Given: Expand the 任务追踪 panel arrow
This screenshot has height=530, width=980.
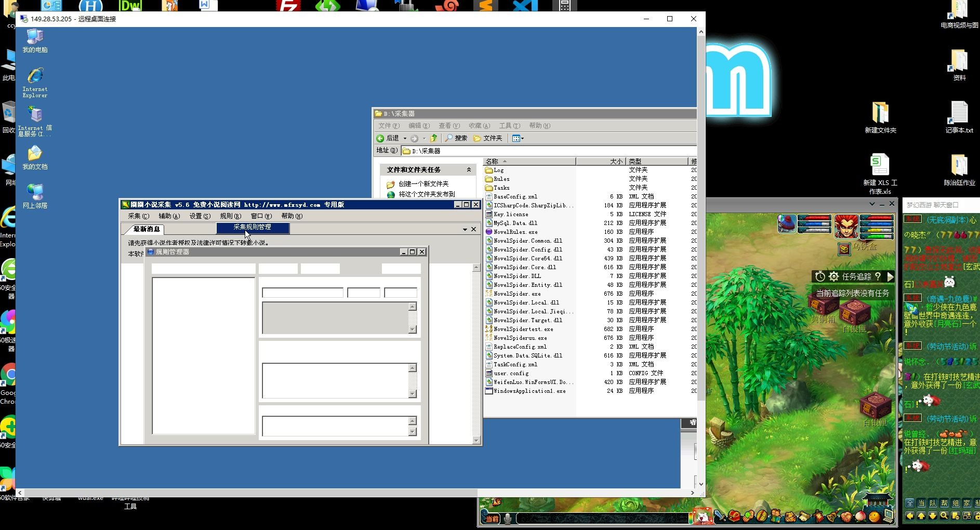Looking at the screenshot, I should (x=890, y=276).
